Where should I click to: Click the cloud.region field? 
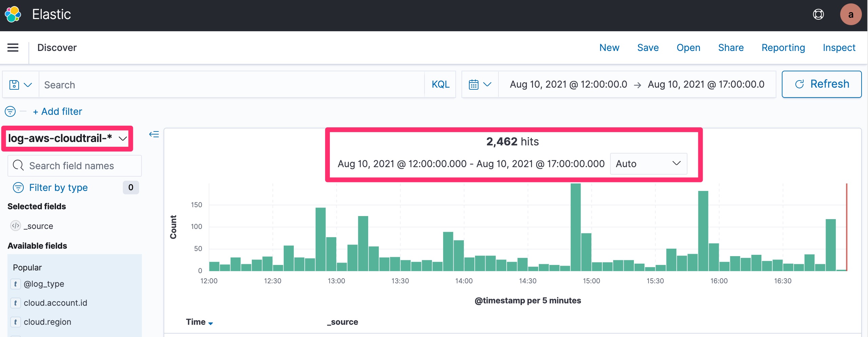47,322
